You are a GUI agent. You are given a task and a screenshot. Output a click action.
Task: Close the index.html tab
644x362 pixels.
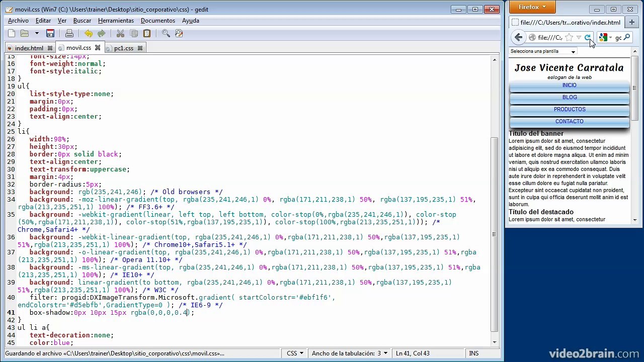click(x=50, y=48)
